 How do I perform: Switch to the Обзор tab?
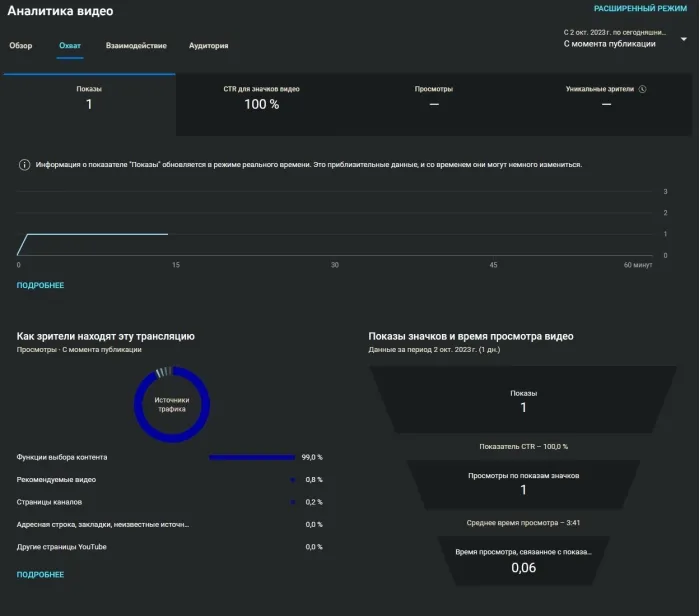point(21,46)
